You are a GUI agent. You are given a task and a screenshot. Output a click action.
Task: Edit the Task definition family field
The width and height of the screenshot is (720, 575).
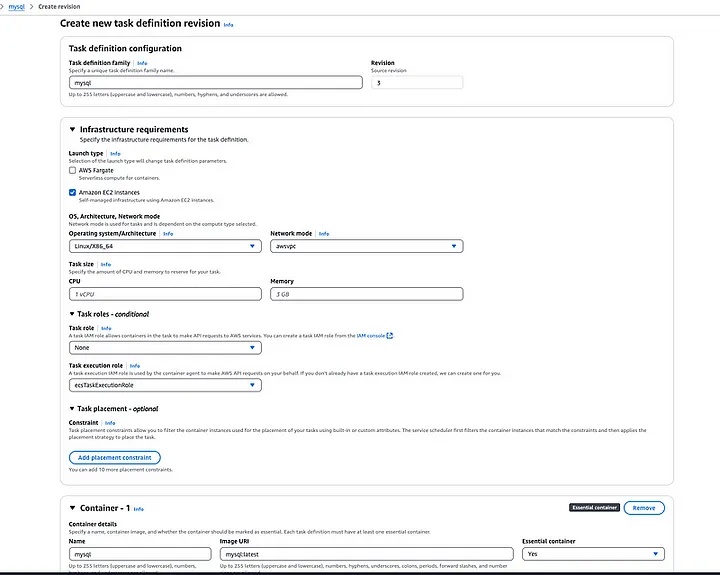tap(215, 83)
